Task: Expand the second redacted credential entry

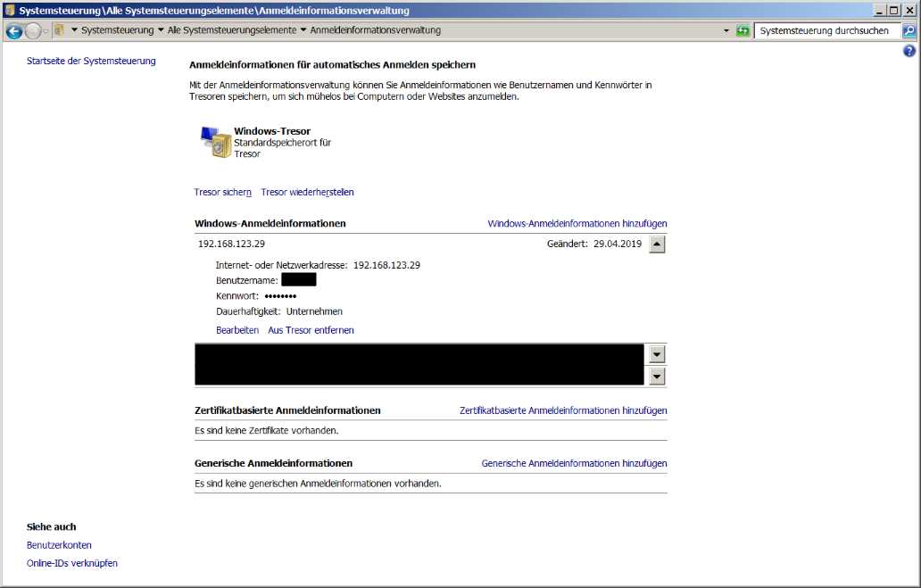Action: click(x=657, y=376)
